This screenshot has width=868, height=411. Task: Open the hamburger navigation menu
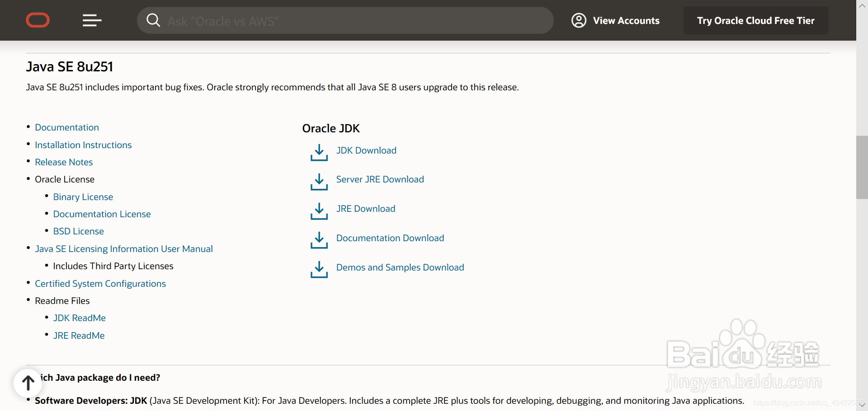[92, 20]
